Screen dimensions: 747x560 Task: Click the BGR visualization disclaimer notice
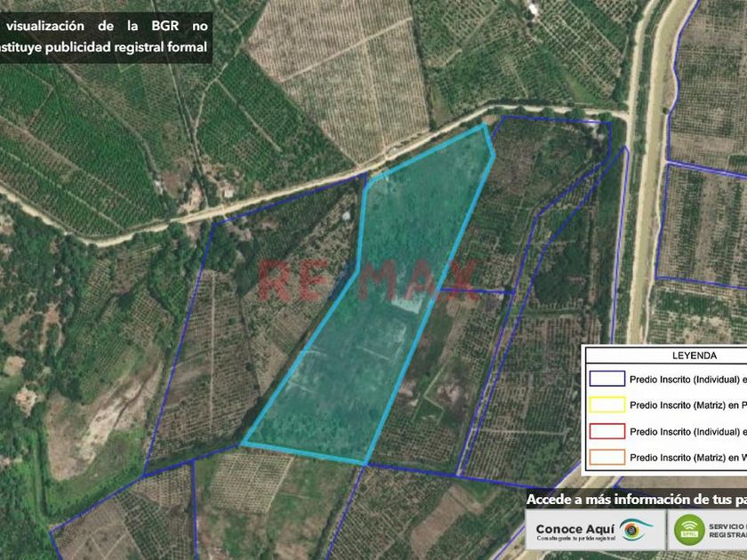104,36
